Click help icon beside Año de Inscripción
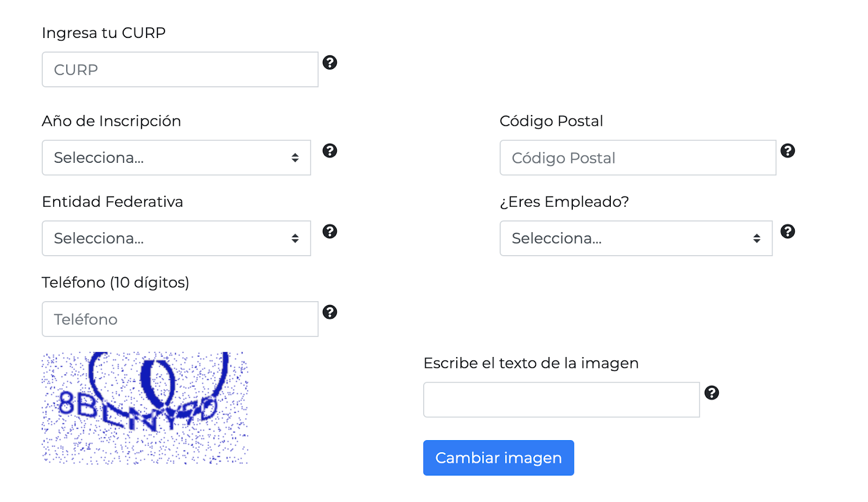 click(x=330, y=151)
